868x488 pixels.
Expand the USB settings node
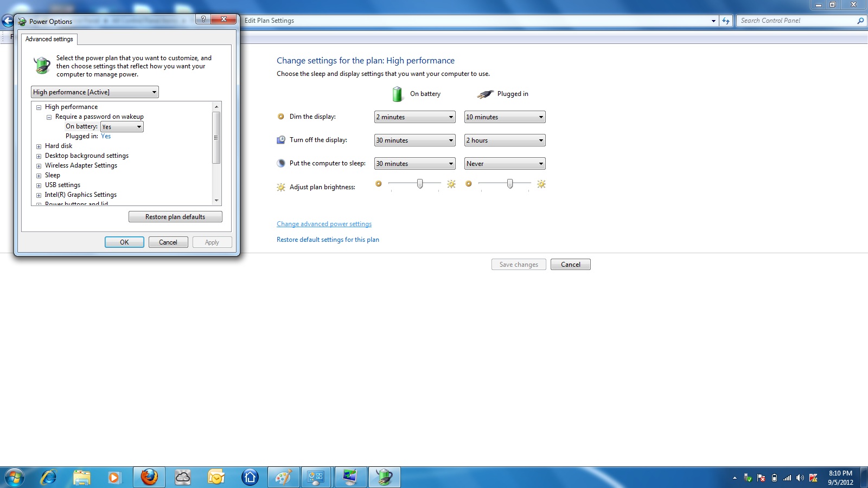click(x=39, y=185)
